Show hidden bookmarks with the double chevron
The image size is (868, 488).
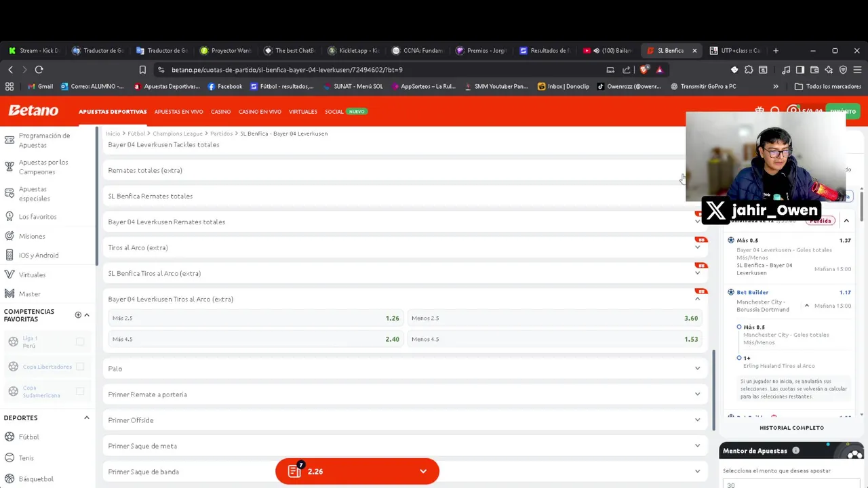(776, 86)
